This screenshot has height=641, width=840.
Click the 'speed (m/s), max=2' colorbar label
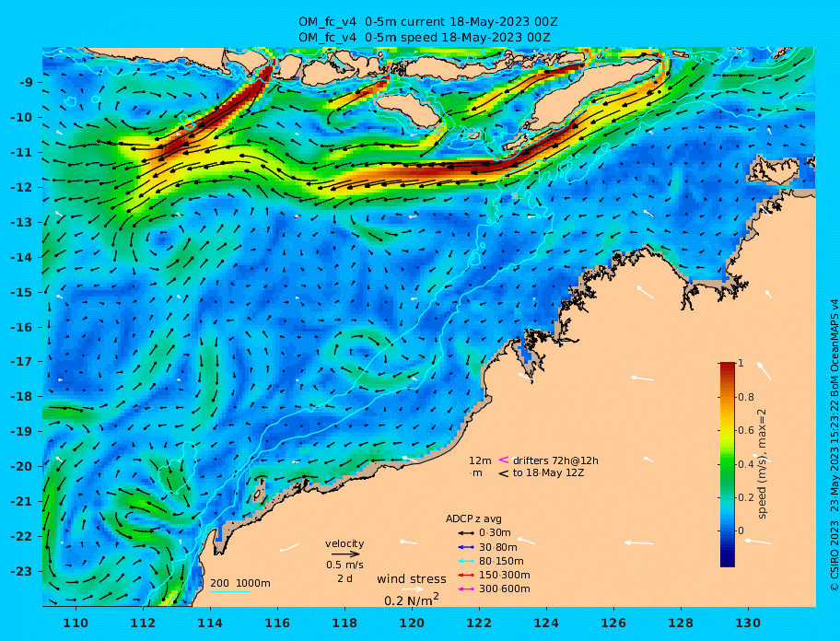762,464
